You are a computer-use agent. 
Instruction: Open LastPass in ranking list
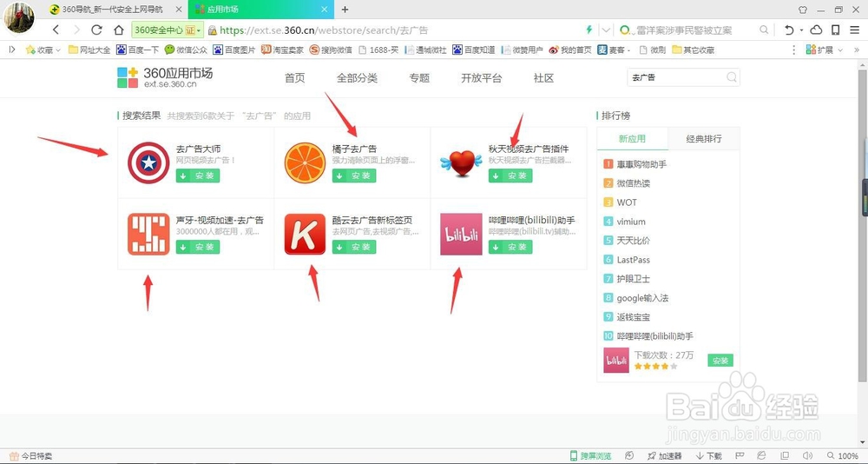tap(634, 260)
